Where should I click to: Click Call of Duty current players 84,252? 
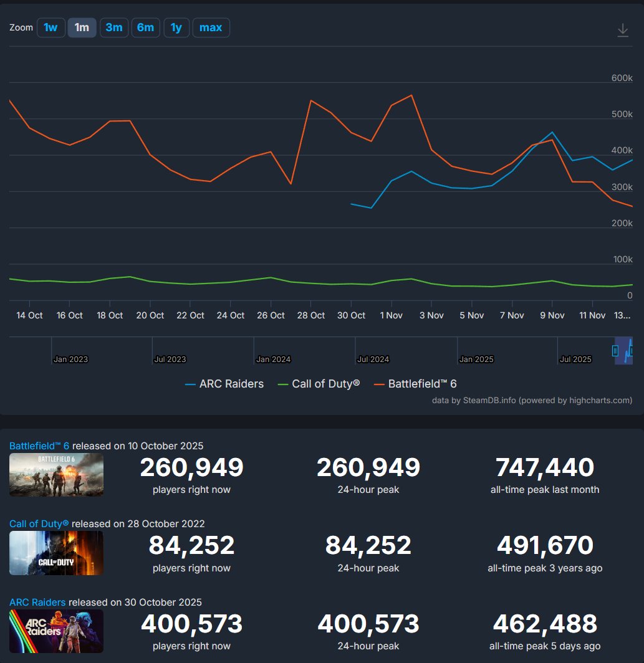coord(191,545)
